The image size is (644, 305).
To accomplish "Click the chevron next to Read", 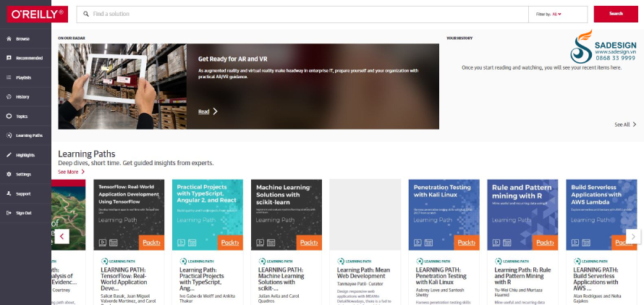I will pos(215,112).
